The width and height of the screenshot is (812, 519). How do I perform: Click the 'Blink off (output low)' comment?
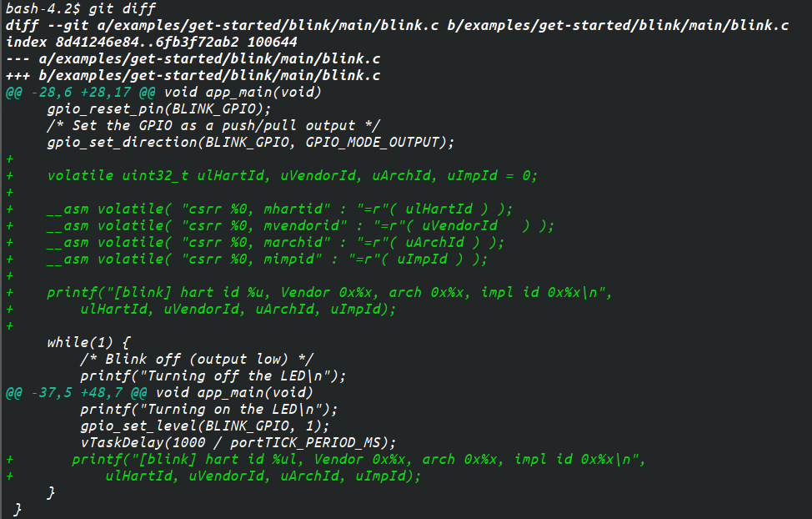(x=197, y=360)
